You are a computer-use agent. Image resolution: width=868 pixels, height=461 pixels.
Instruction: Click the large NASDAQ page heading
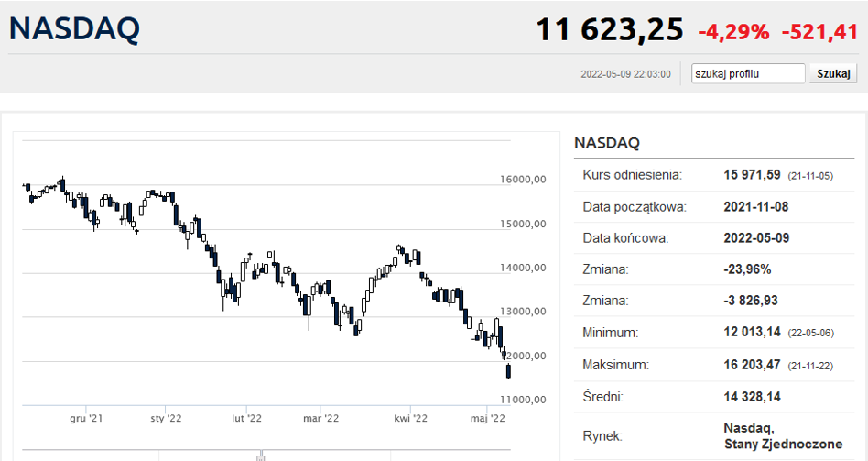tap(74, 29)
